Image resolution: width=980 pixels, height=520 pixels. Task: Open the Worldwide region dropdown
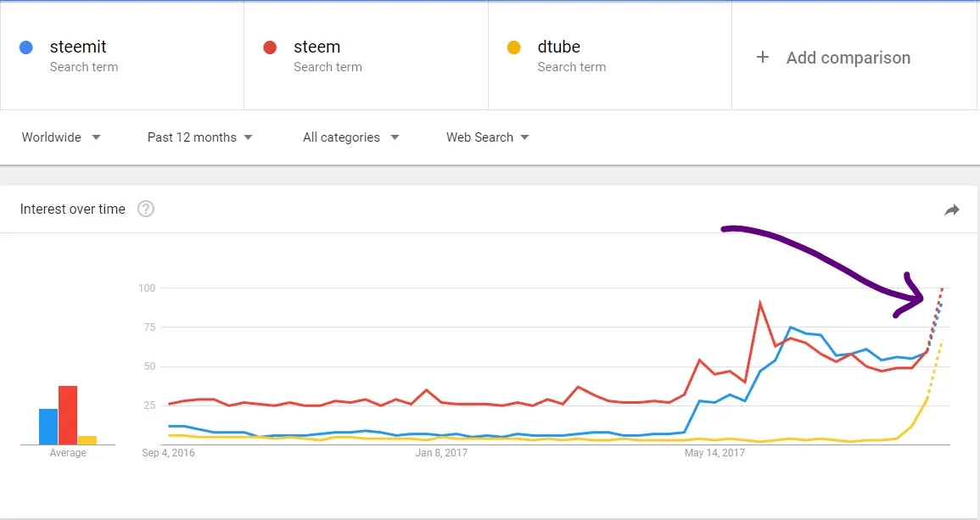(60, 137)
